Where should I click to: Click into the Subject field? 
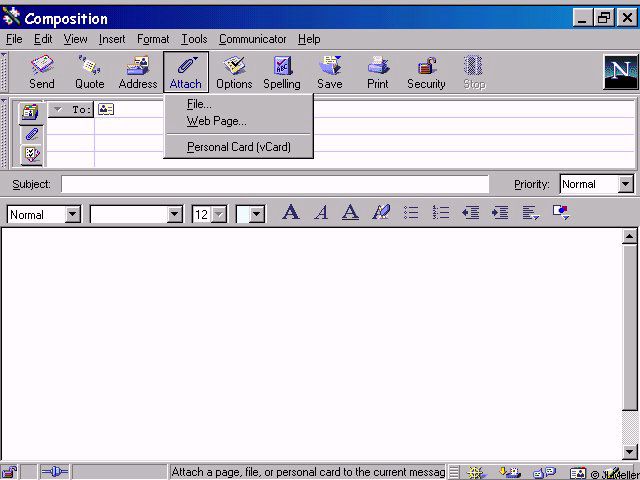point(275,184)
